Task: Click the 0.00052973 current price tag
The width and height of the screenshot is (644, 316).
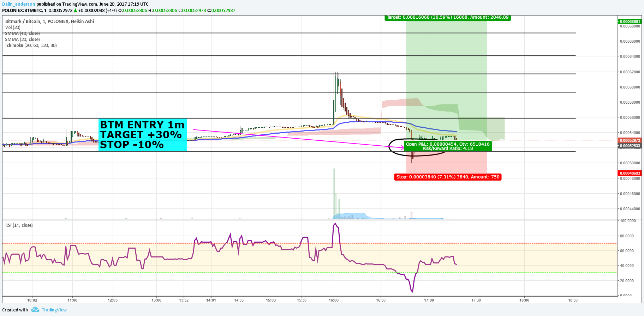Action: click(630, 140)
